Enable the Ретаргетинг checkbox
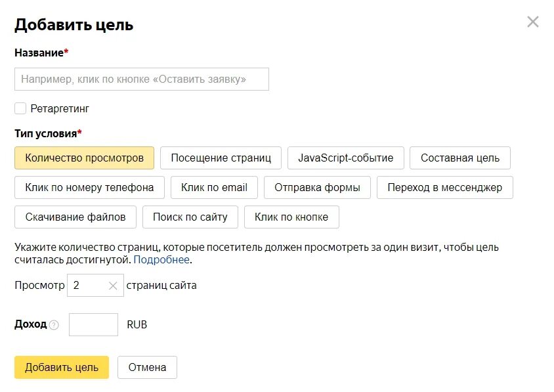Viewport: 554px width, 392px height. [x=20, y=108]
